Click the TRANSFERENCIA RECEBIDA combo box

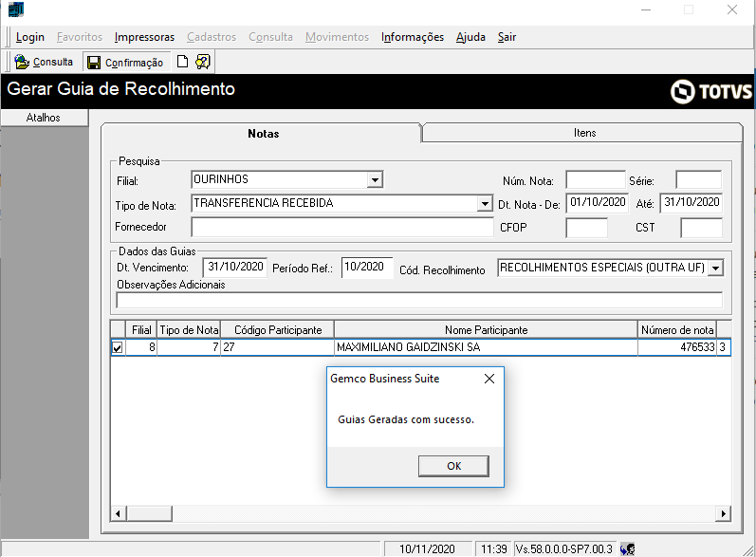[341, 203]
